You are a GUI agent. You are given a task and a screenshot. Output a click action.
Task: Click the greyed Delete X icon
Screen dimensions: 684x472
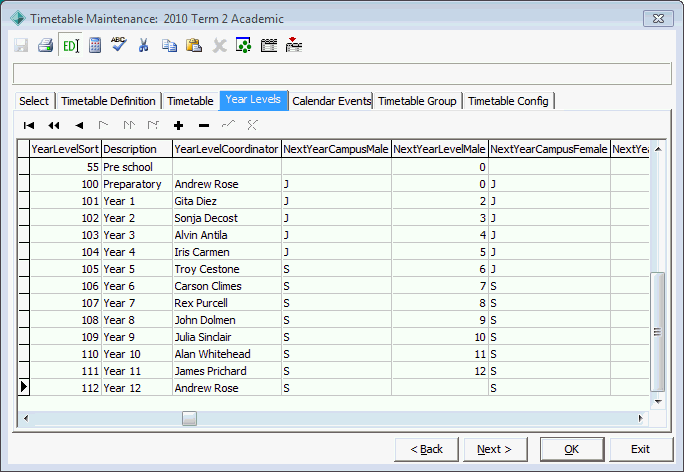click(x=219, y=45)
